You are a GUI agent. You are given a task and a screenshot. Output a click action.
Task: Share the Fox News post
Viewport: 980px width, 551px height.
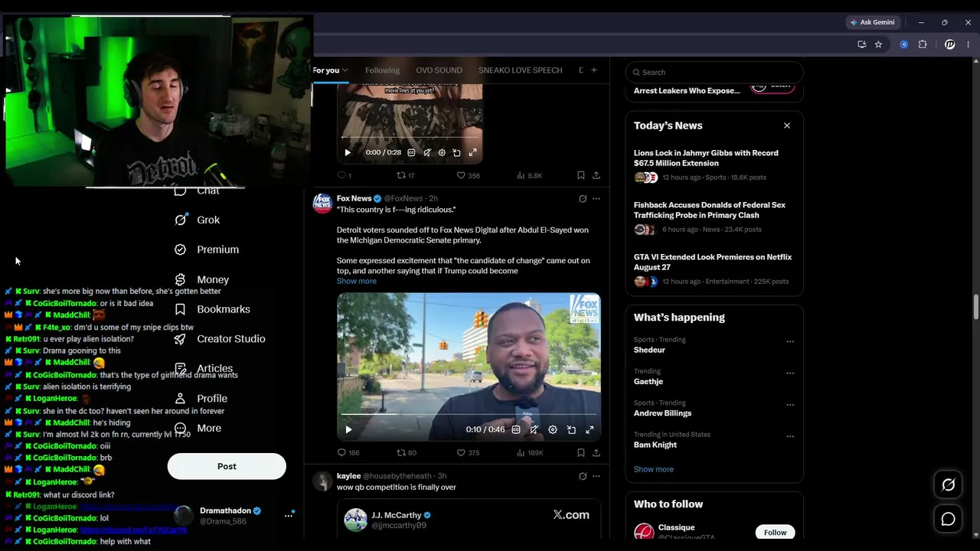(x=596, y=452)
